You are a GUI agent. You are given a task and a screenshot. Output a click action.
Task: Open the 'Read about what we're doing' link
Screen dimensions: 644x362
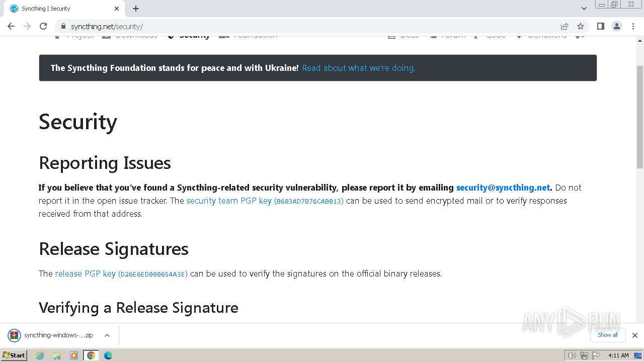[x=359, y=68]
